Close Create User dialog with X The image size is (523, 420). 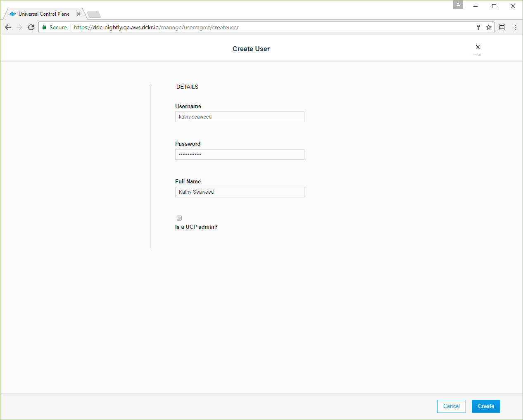pyautogui.click(x=478, y=47)
